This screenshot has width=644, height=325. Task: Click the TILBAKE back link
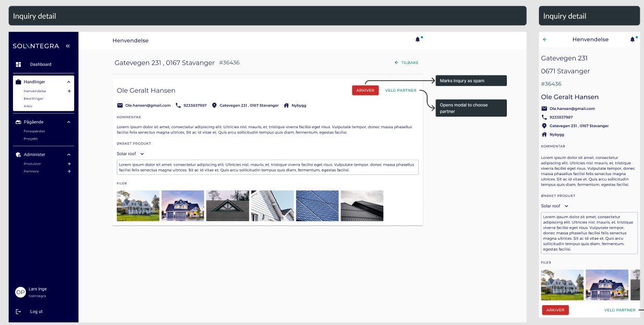[407, 63]
